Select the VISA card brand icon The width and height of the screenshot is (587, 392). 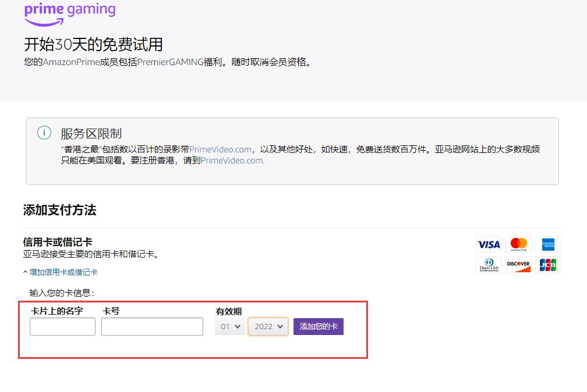(488, 244)
